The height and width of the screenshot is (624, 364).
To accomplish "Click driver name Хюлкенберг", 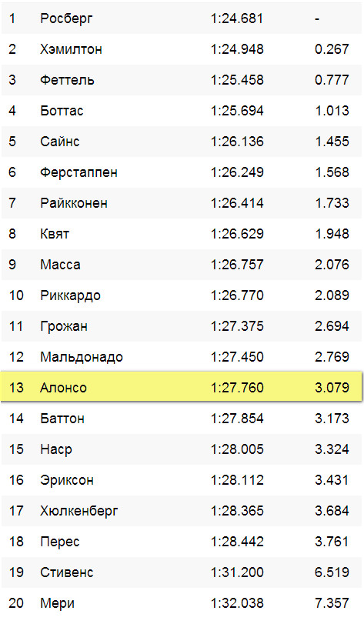I will click(78, 511).
